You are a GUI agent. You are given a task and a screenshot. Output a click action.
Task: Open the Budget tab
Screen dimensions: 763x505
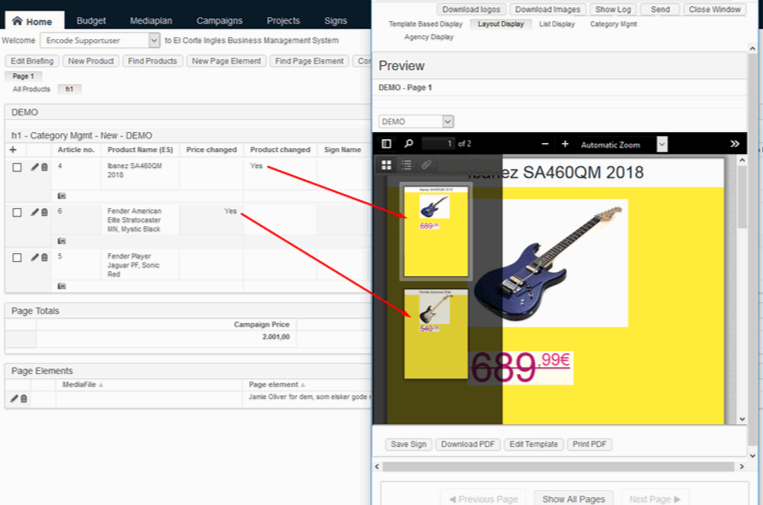pyautogui.click(x=91, y=20)
